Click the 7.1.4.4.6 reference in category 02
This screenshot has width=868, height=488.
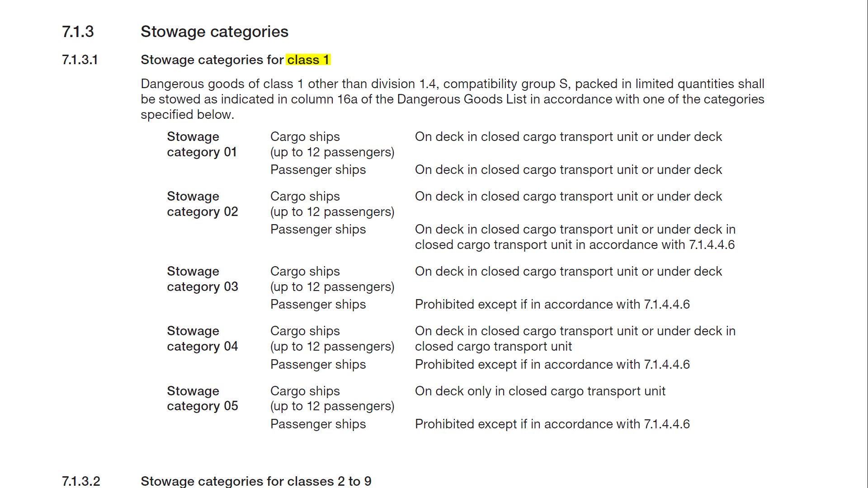[x=712, y=244]
